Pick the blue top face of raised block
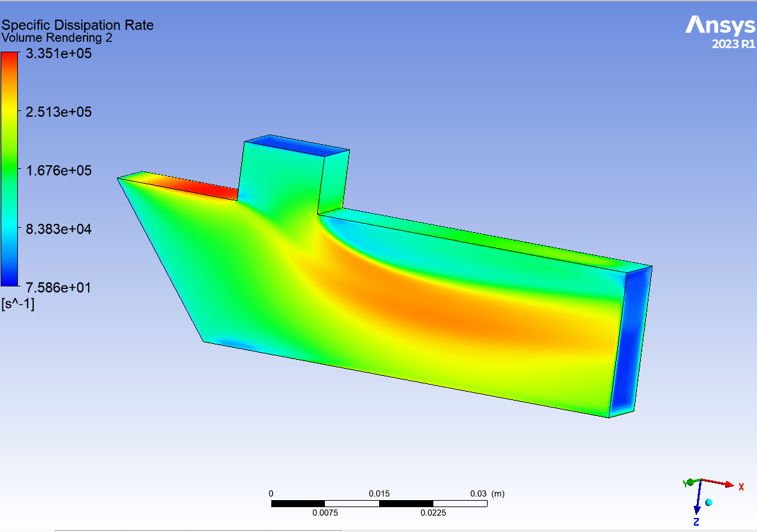This screenshot has height=532, width=757. [297, 146]
